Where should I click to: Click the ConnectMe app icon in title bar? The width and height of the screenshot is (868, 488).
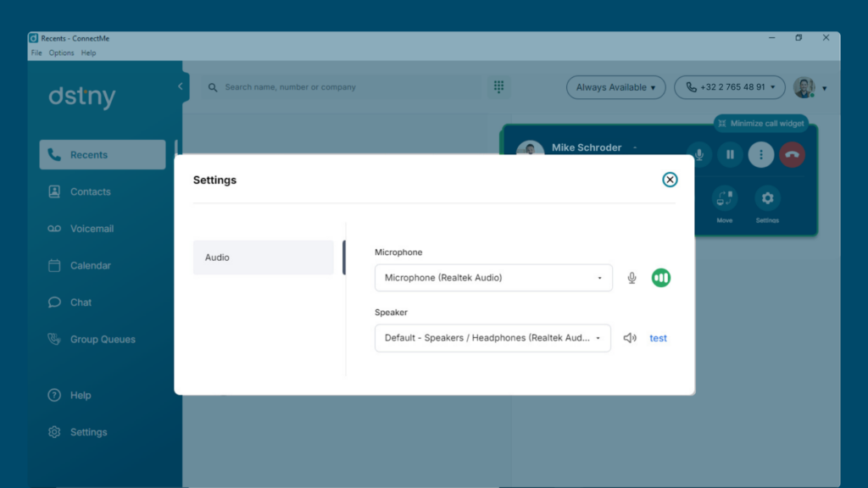click(x=34, y=38)
